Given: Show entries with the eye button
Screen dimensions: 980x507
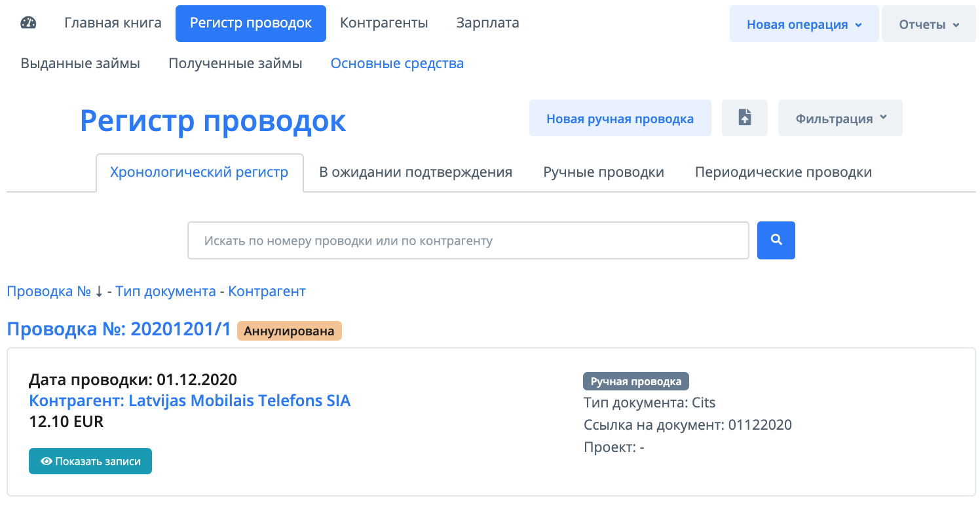Looking at the screenshot, I should [x=90, y=461].
